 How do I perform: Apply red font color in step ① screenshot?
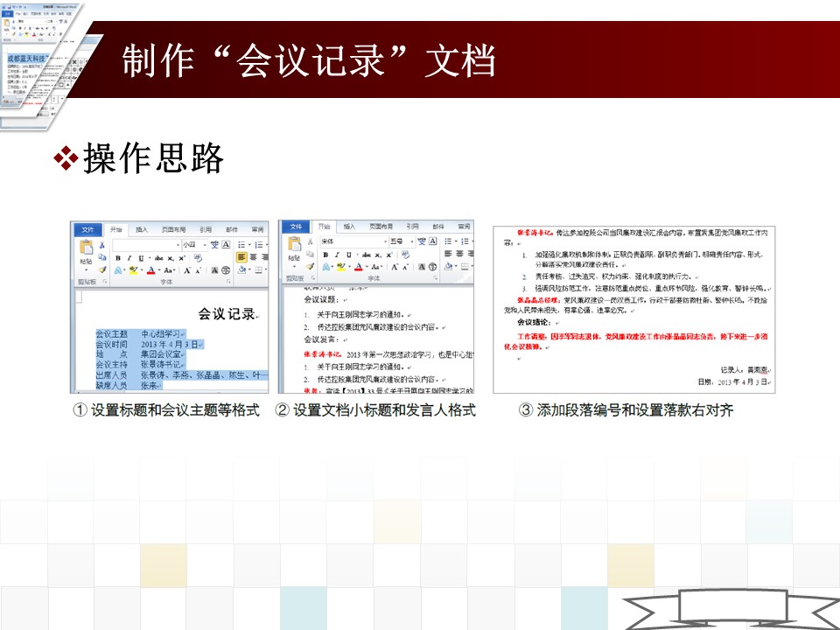pos(151,270)
